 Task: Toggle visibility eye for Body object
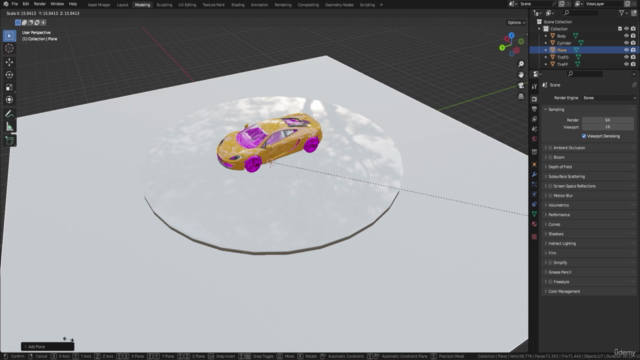point(626,36)
